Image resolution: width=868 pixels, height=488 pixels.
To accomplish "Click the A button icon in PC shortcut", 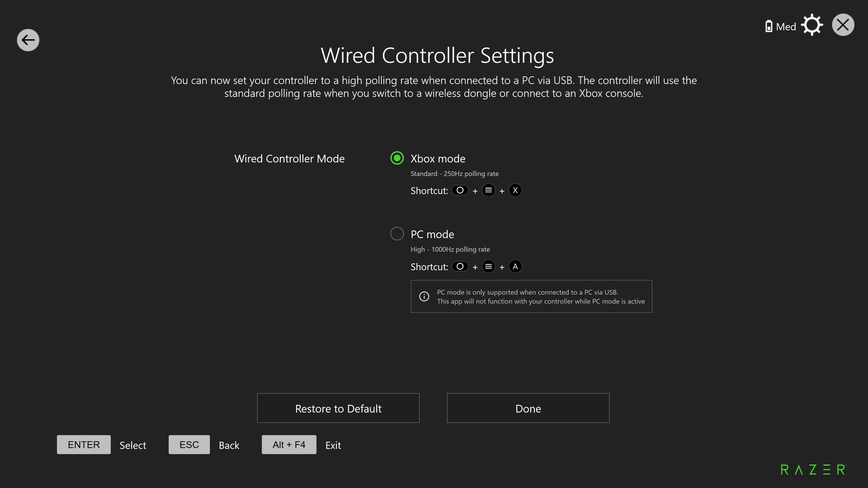I will coord(515,267).
